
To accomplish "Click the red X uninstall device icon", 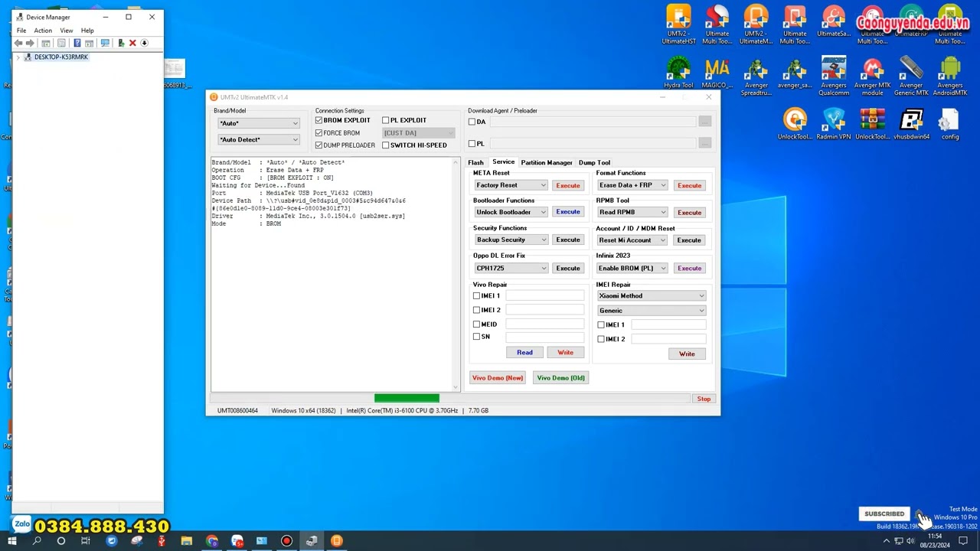I will point(132,44).
